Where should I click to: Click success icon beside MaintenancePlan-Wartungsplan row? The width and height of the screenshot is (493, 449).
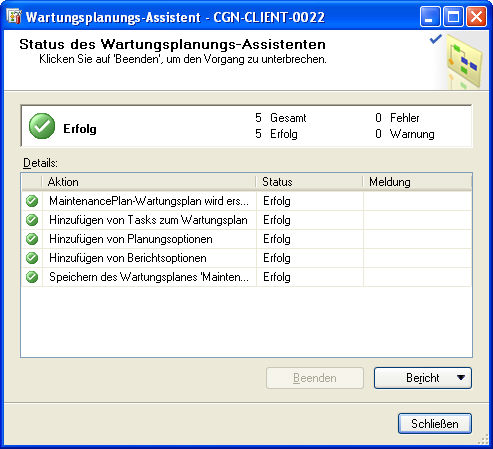(x=32, y=201)
